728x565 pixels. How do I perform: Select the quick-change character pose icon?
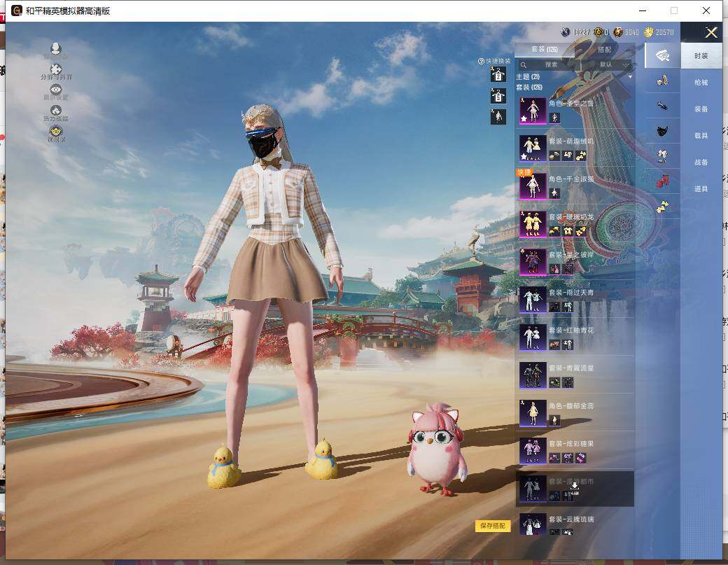[x=498, y=116]
